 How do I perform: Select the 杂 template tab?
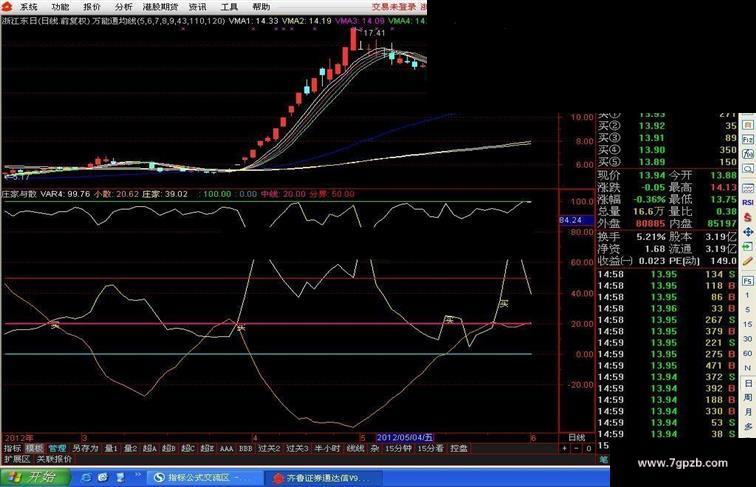(x=375, y=448)
